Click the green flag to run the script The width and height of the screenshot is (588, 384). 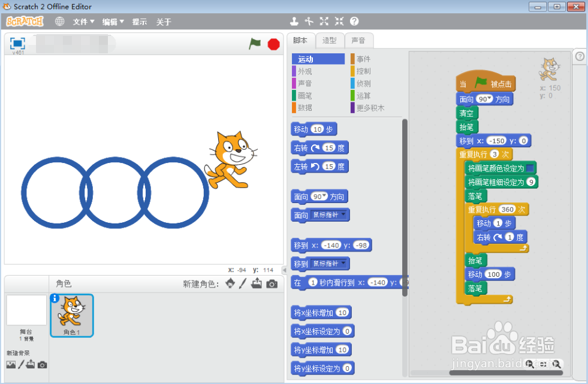(x=255, y=44)
